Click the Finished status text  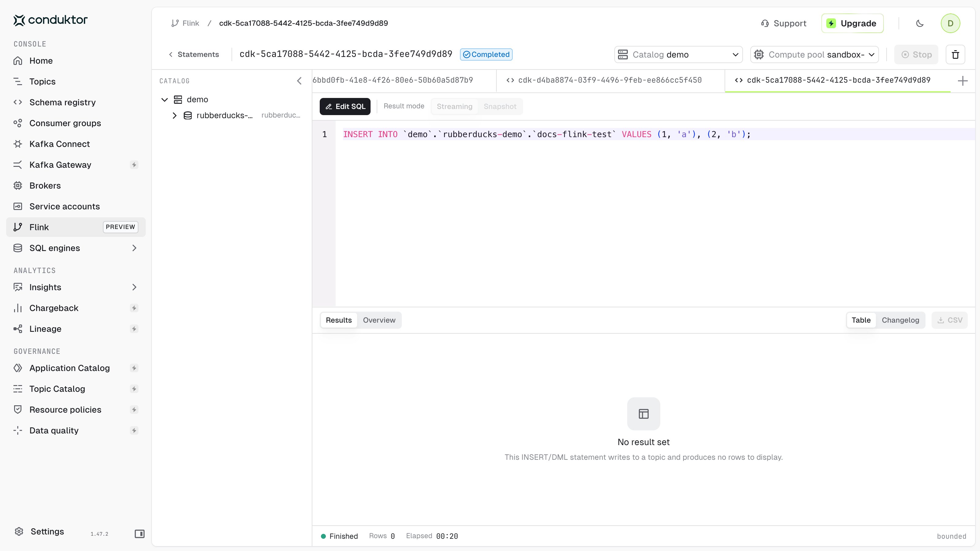click(x=344, y=537)
